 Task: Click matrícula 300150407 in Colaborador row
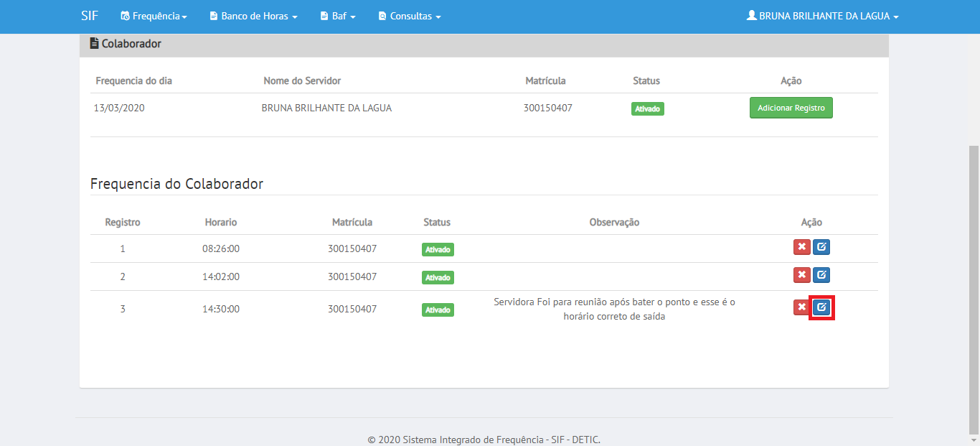point(548,108)
